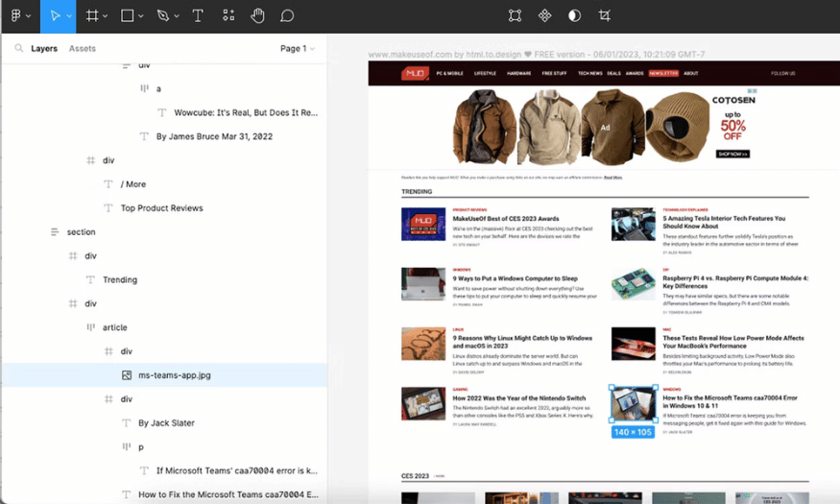
Task: Select the 'Top Product Reviews' text layer
Action: click(162, 207)
